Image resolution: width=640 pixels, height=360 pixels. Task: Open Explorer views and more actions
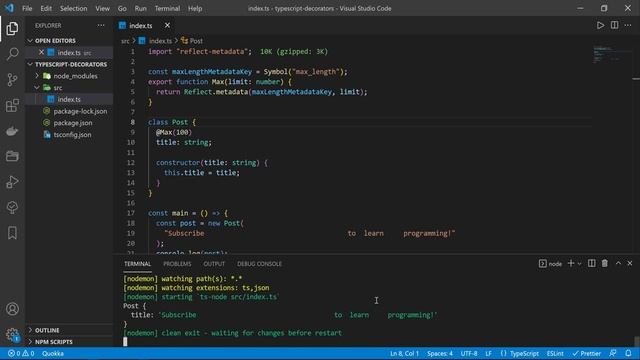coord(101,25)
